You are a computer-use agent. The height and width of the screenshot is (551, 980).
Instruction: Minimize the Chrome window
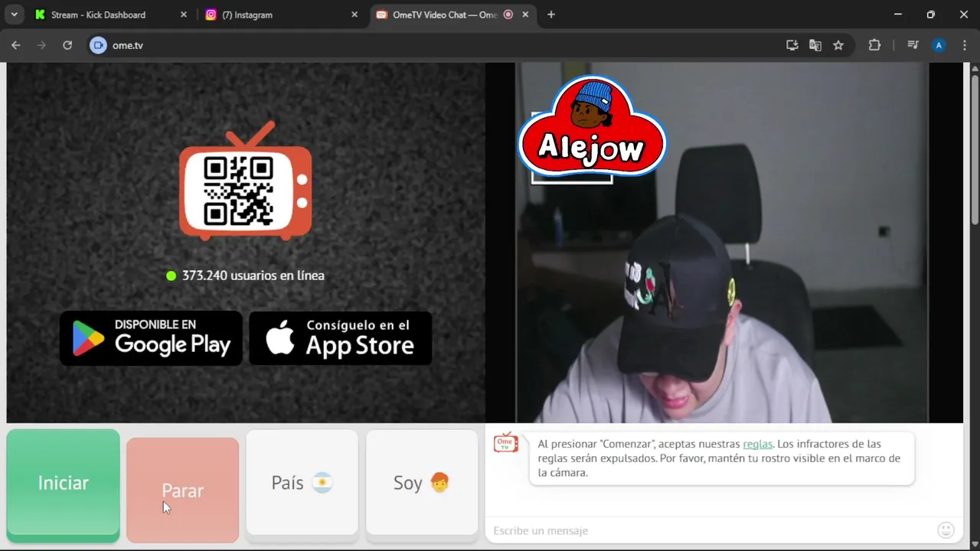coord(898,15)
